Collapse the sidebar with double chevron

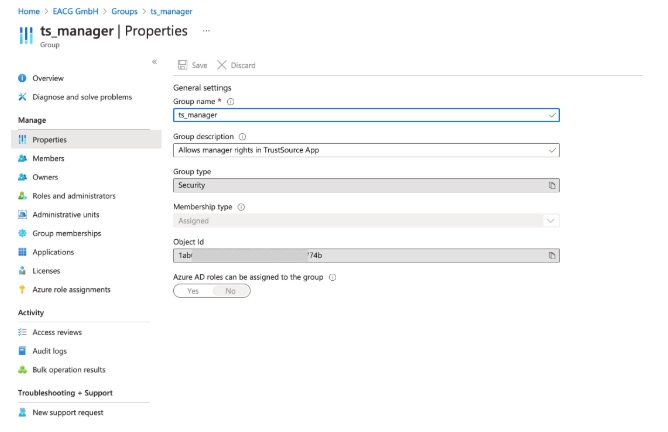coord(154,62)
